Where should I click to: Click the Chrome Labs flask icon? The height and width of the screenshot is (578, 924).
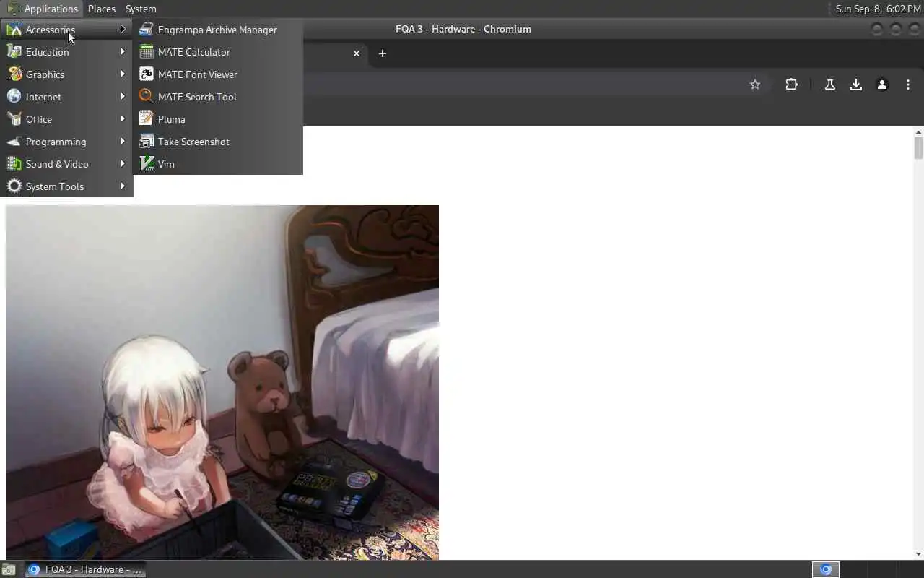pyautogui.click(x=830, y=85)
